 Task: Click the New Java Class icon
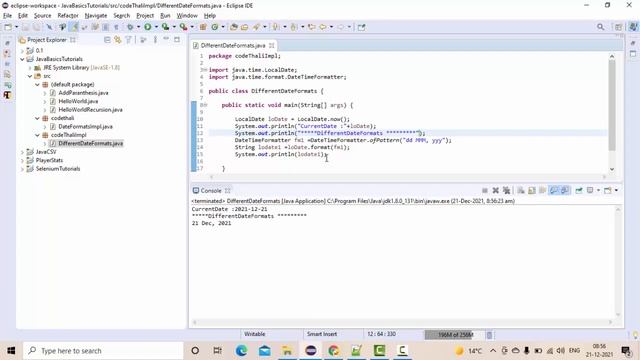tap(215, 27)
